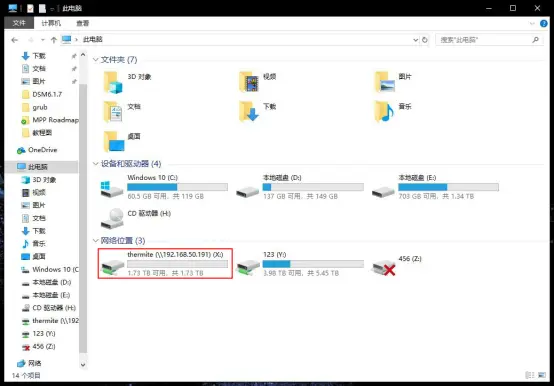Open the 下载 folder in main pane
The width and height of the screenshot is (554, 386).
[x=249, y=112]
